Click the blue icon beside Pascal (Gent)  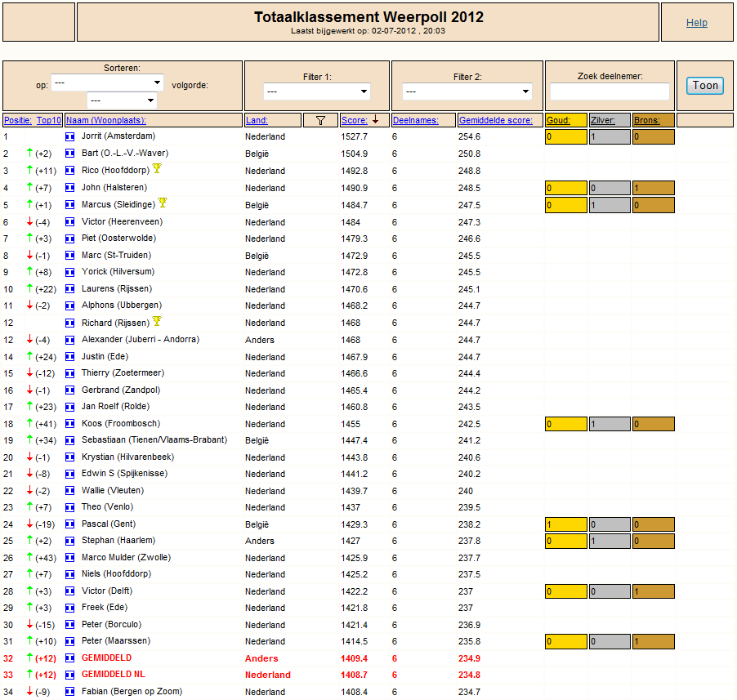click(x=70, y=524)
